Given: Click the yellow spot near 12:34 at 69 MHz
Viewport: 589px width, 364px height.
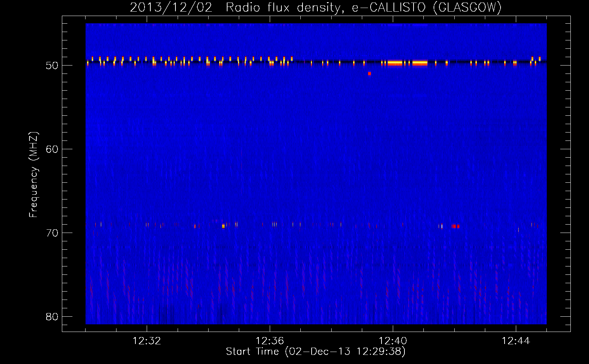Looking at the screenshot, I should click(223, 226).
